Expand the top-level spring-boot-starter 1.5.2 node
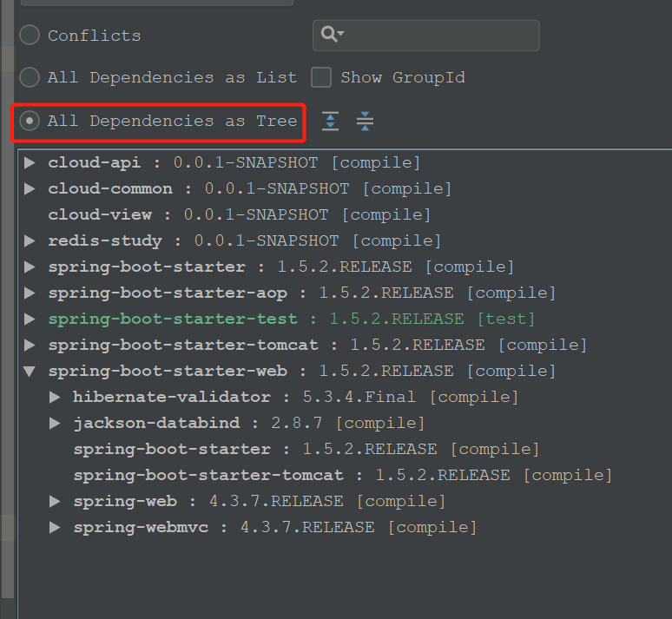672x619 pixels. coord(30,267)
